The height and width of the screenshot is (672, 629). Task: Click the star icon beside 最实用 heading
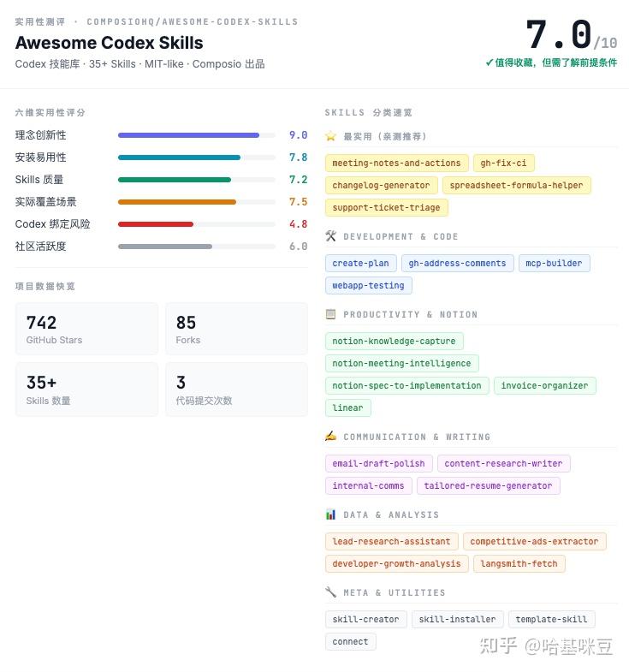click(x=330, y=136)
